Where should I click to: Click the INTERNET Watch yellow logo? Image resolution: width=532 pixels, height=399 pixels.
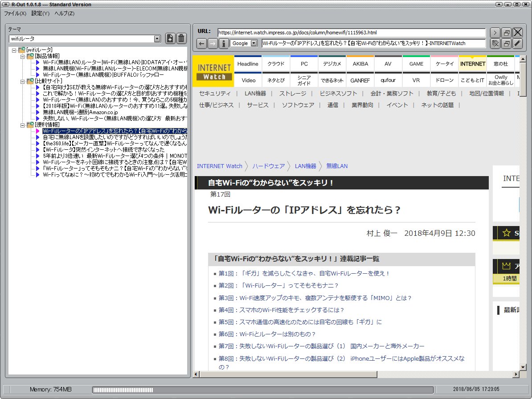(x=214, y=72)
